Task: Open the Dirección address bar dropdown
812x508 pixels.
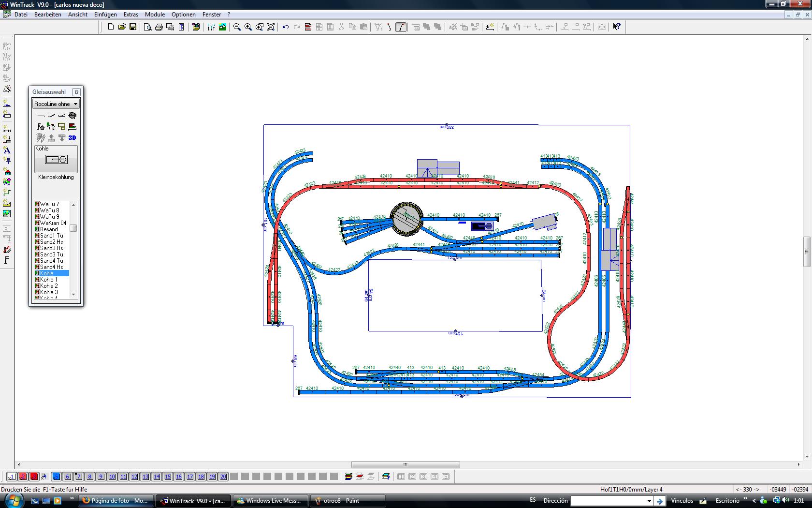Action: coord(649,501)
